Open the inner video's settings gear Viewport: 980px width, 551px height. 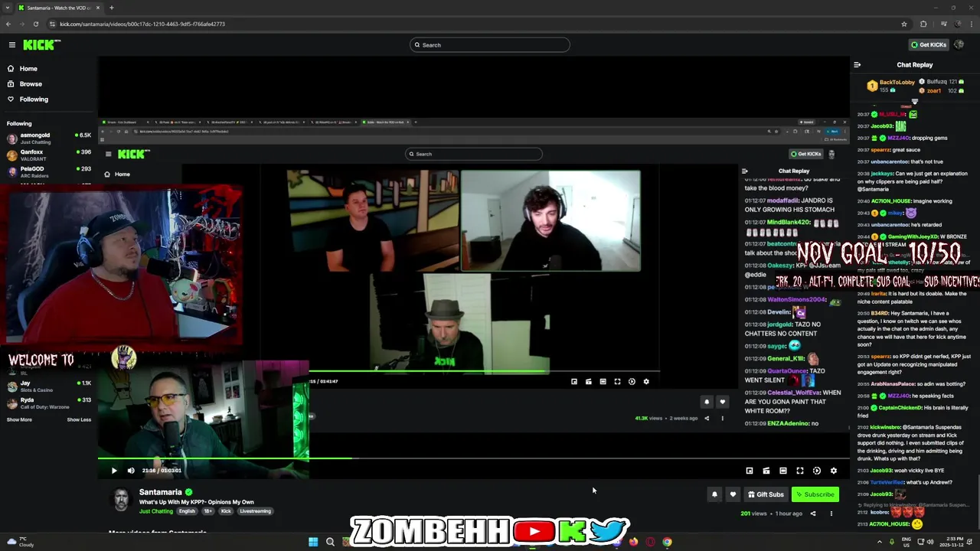646,381
